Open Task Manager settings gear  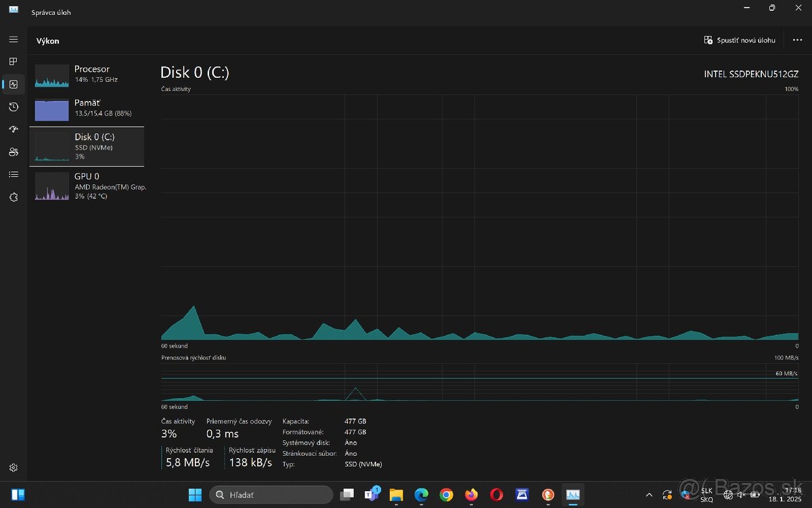(13, 467)
